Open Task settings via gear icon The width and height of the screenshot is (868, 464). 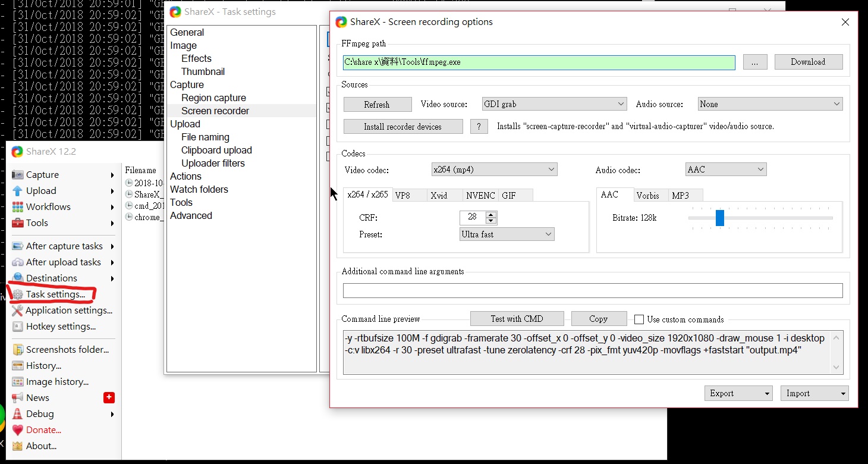coord(18,294)
